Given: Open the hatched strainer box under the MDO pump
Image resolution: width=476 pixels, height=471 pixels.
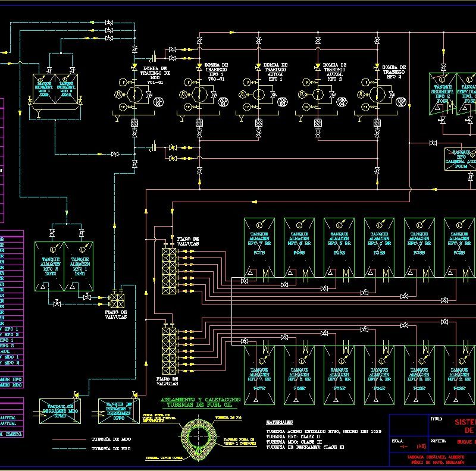Looking at the screenshot, I should tap(134, 123).
